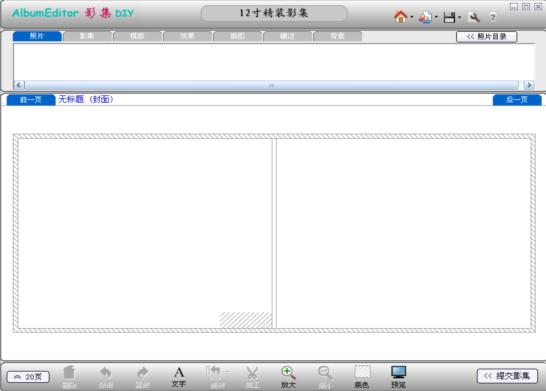Click the Home house icon
The image size is (546, 391).
[x=400, y=16]
